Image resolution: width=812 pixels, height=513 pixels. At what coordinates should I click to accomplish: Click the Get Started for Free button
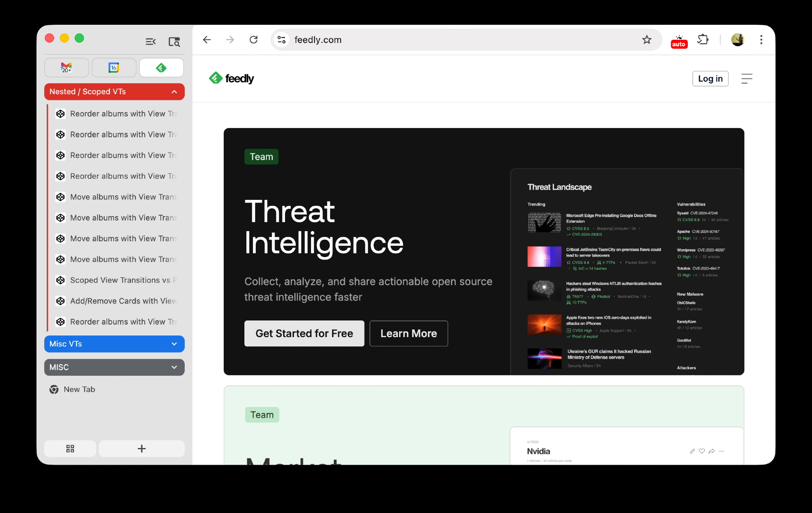[304, 333]
